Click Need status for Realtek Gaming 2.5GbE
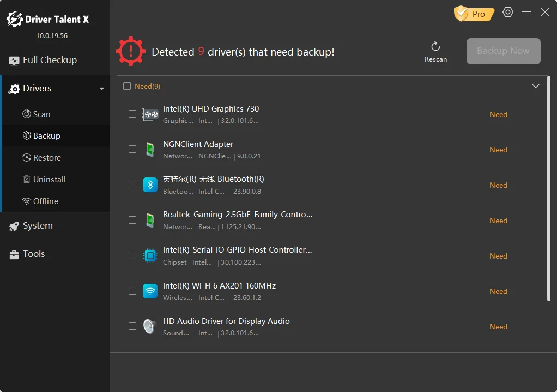 498,220
